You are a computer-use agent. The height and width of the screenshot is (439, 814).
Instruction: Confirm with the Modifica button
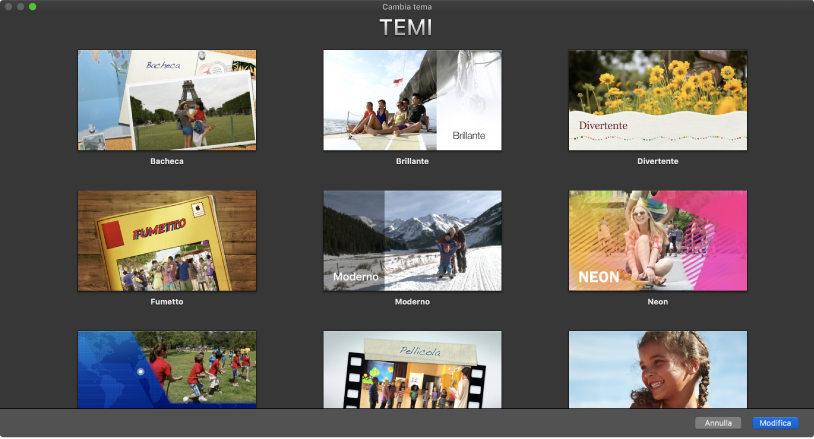[775, 423]
